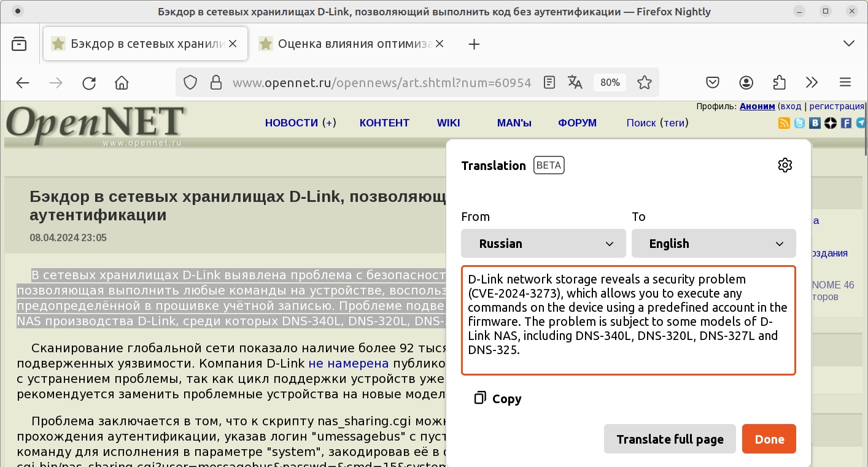868x467 pixels.
Task: Open translation settings gear icon
Action: [x=785, y=165]
